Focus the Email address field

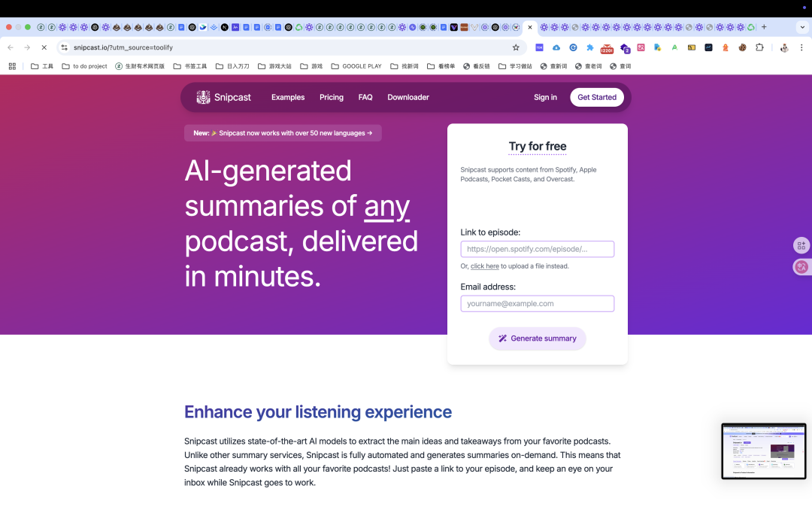pyautogui.click(x=537, y=303)
